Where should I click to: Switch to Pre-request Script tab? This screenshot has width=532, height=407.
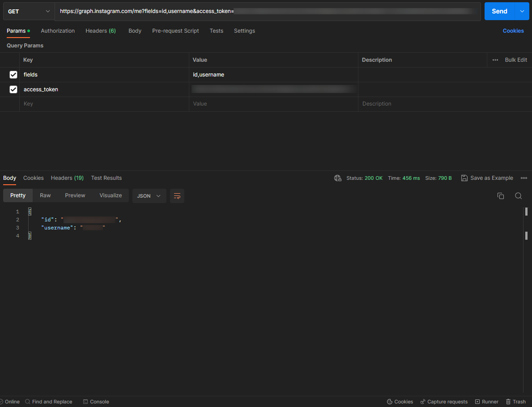175,30
